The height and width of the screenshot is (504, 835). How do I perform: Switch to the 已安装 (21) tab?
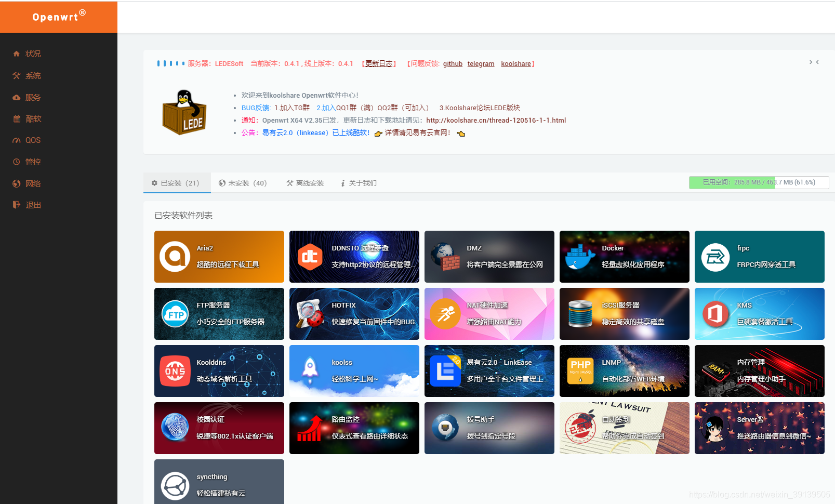(x=177, y=183)
